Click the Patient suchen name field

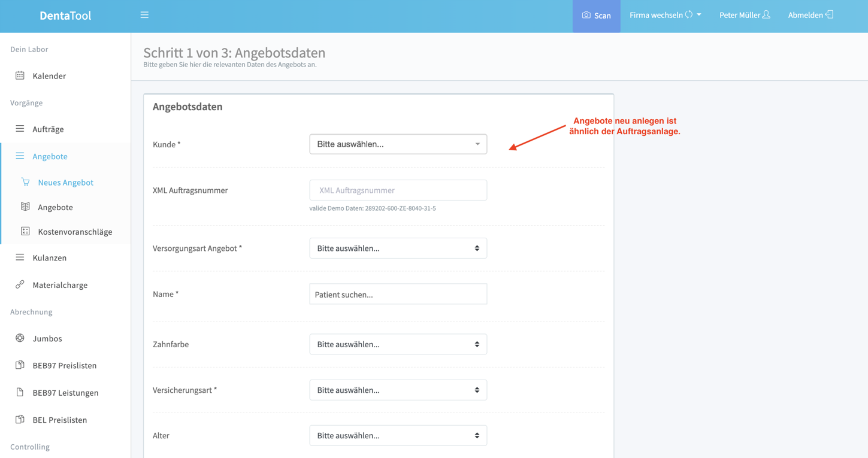tap(398, 295)
